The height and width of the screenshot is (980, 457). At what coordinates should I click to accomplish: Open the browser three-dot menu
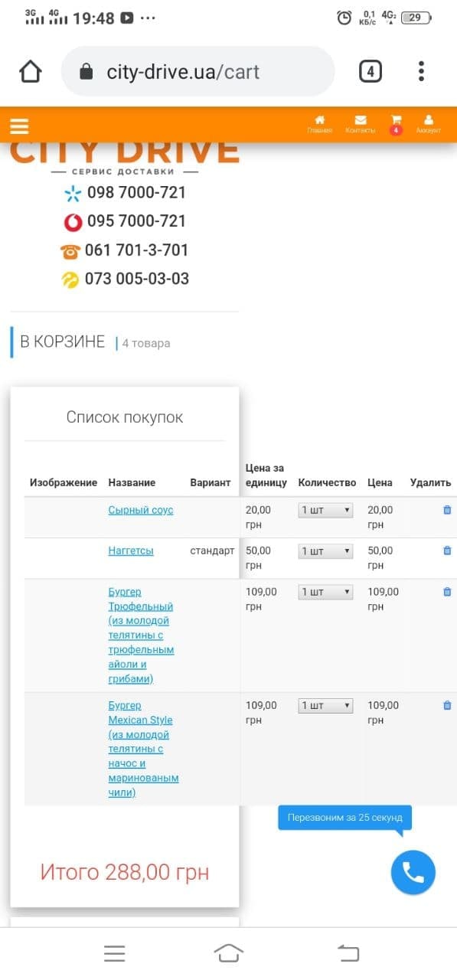(x=421, y=71)
